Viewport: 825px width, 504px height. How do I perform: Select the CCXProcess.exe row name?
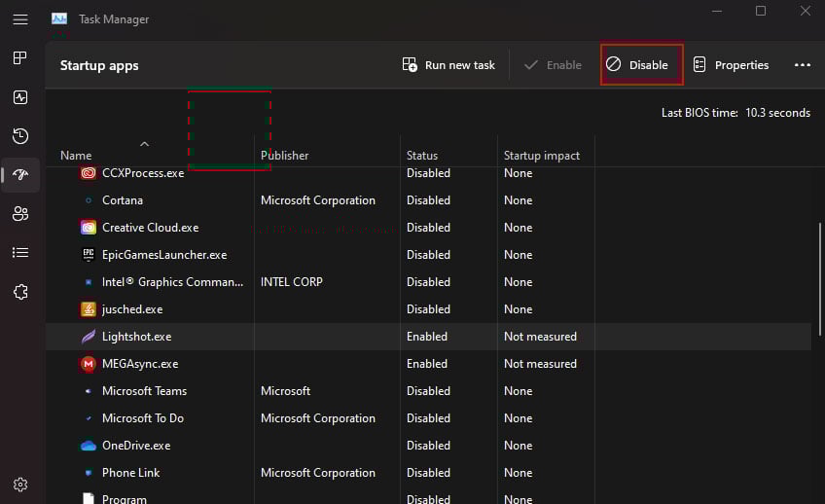click(143, 173)
